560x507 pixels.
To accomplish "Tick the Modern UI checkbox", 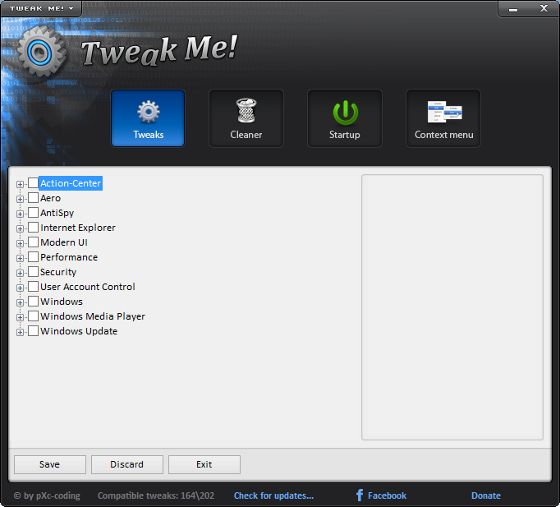I will (33, 242).
